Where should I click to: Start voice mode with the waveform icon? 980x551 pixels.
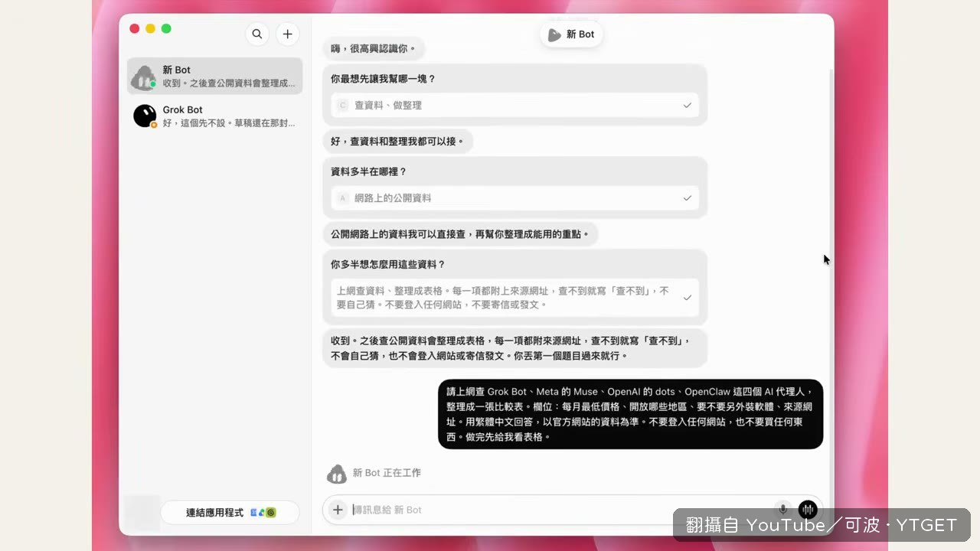(808, 510)
